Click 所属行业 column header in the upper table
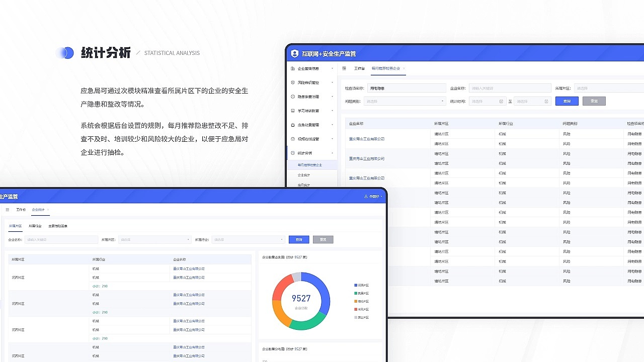This screenshot has height=362, width=644. click(506, 123)
